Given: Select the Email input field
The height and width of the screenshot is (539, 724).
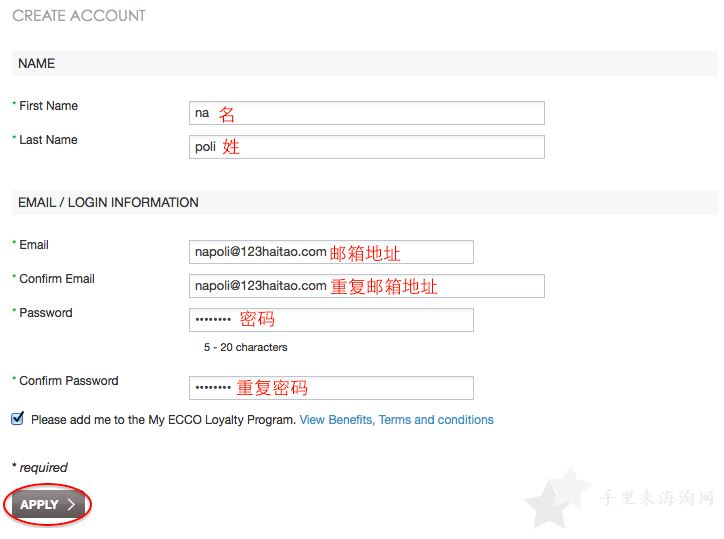Looking at the screenshot, I should tap(331, 252).
